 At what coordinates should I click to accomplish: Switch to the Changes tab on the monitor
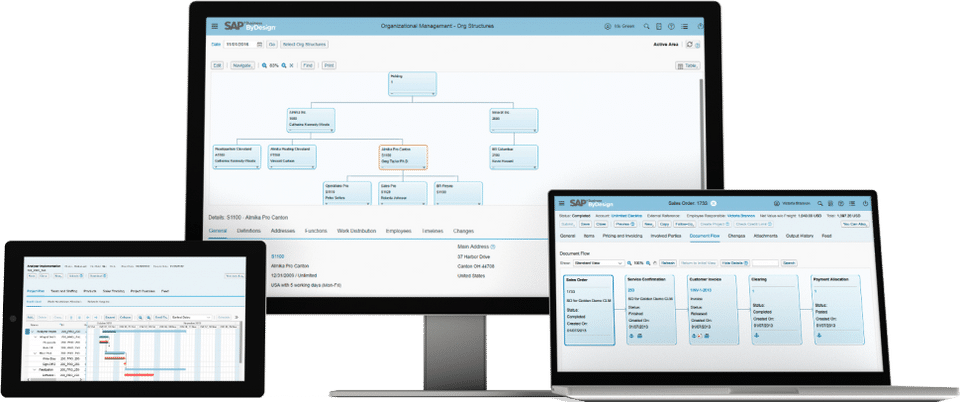(463, 231)
